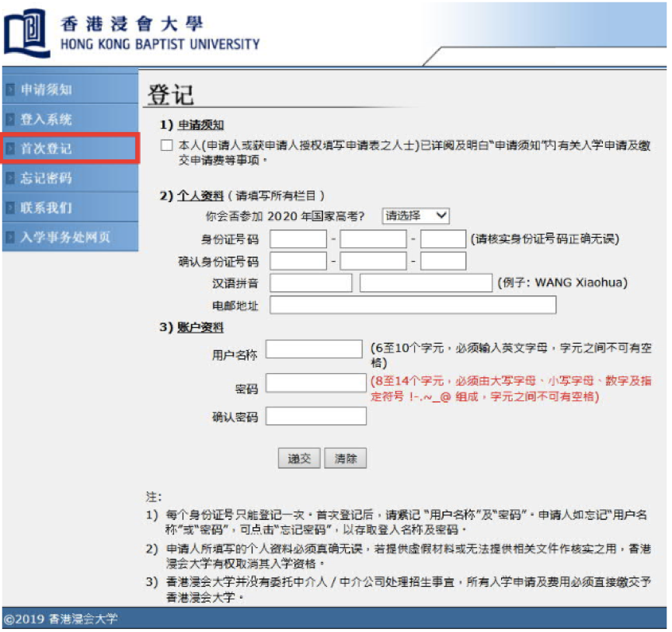
Task: Click the 密码 password field
Action: [x=315, y=384]
